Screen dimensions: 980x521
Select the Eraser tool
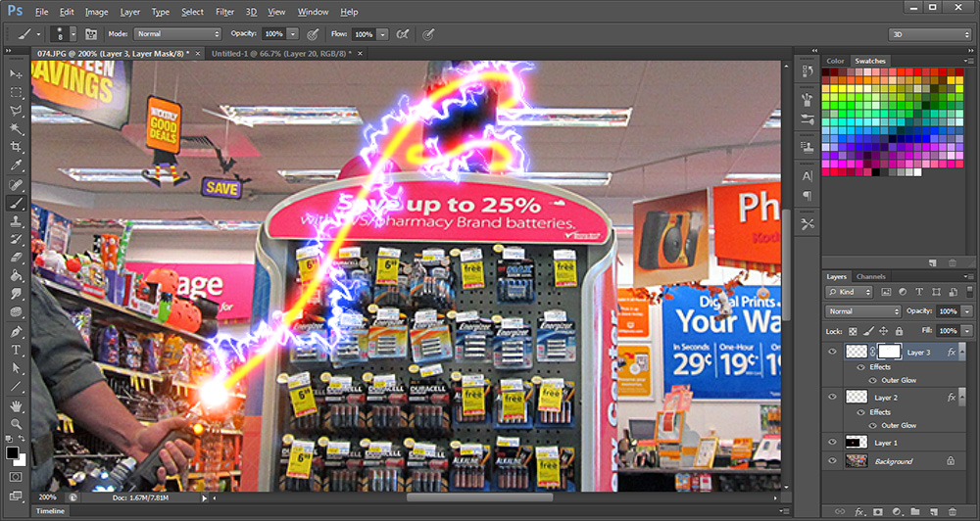click(16, 258)
